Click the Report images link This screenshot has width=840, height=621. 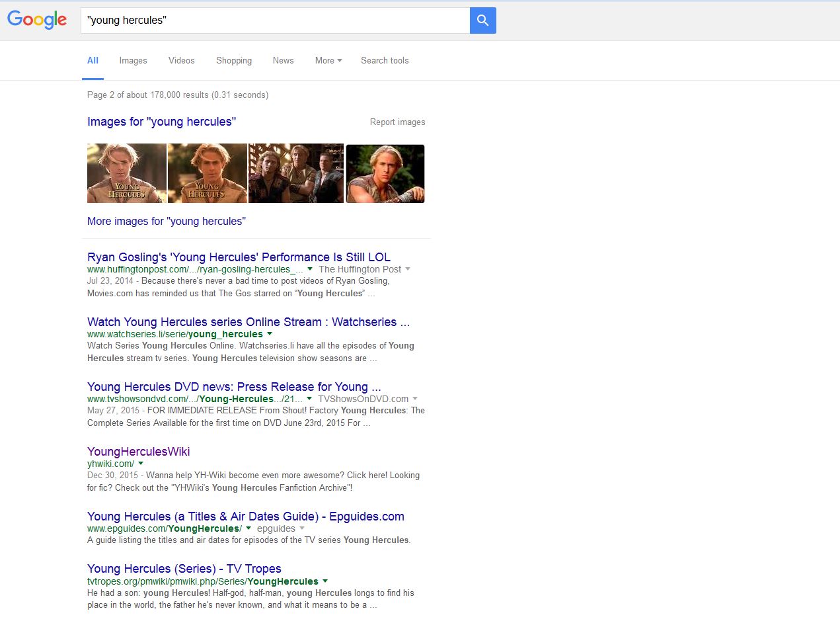click(397, 122)
